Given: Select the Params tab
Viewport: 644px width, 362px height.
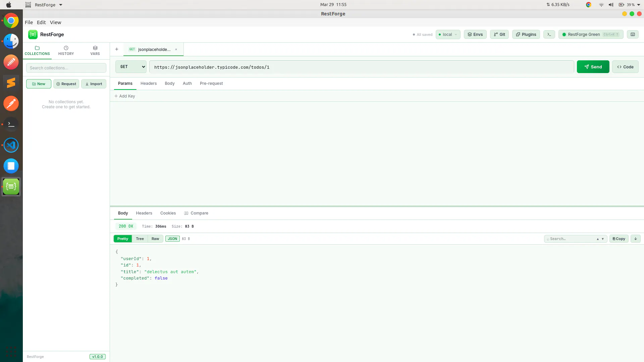Looking at the screenshot, I should [x=125, y=83].
